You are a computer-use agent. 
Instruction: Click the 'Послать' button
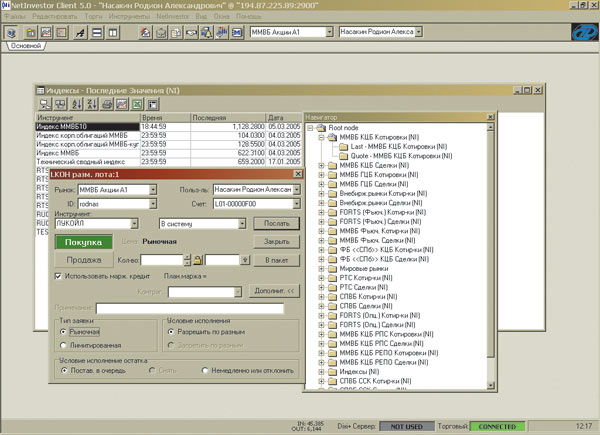tap(277, 223)
